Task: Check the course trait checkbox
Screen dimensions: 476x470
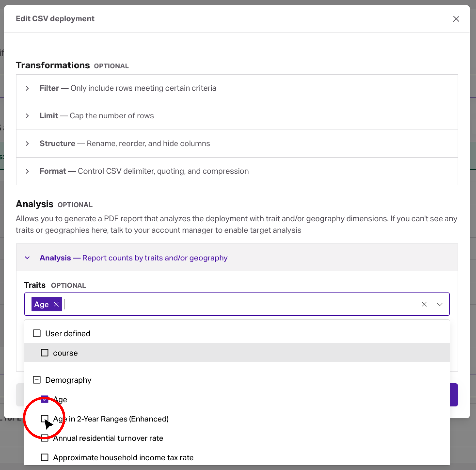Action: click(x=45, y=353)
